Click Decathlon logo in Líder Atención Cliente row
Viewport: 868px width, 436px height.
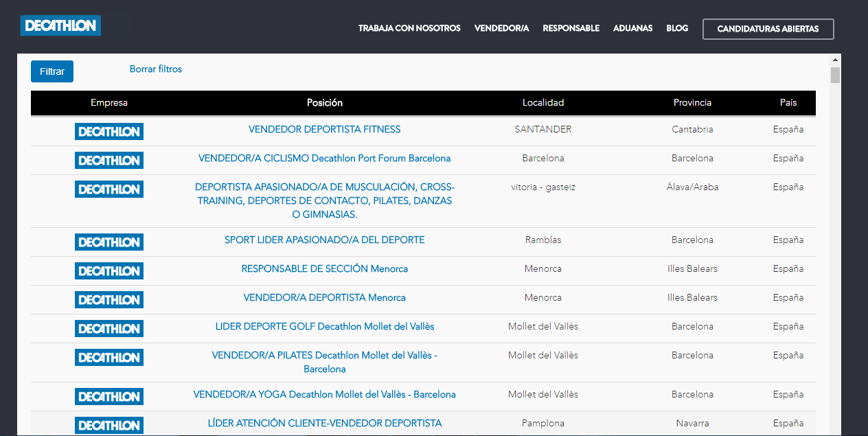pos(109,426)
